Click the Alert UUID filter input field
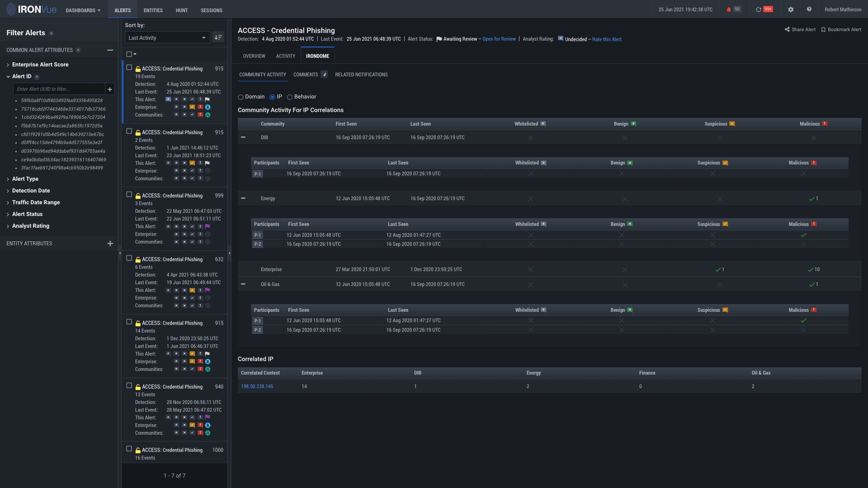The width and height of the screenshot is (868, 488). [59, 89]
